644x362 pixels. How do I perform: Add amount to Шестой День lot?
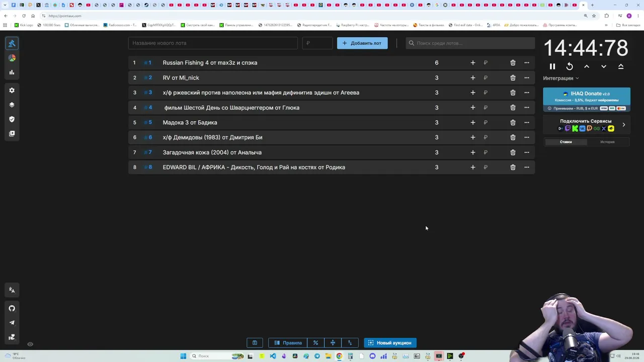472,108
